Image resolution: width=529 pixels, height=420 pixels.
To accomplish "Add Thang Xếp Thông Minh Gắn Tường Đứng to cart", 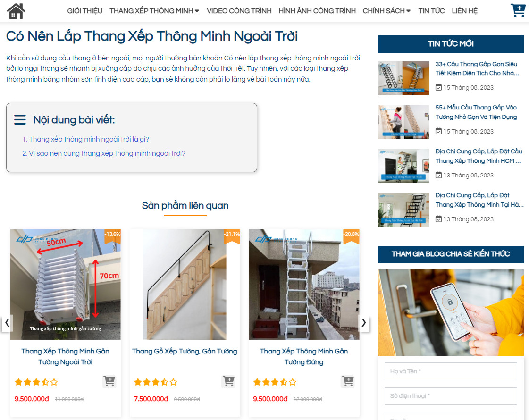I will [348, 381].
